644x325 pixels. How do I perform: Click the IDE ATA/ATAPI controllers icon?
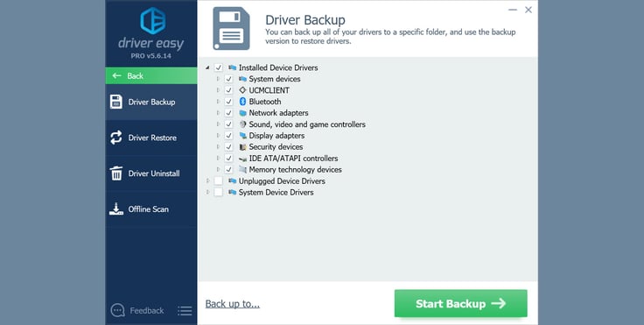click(242, 159)
